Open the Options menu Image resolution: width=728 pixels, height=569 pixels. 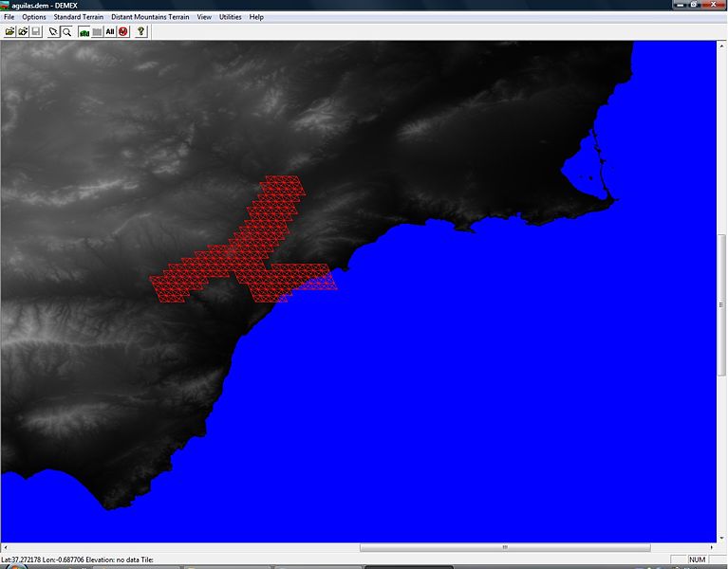point(33,17)
